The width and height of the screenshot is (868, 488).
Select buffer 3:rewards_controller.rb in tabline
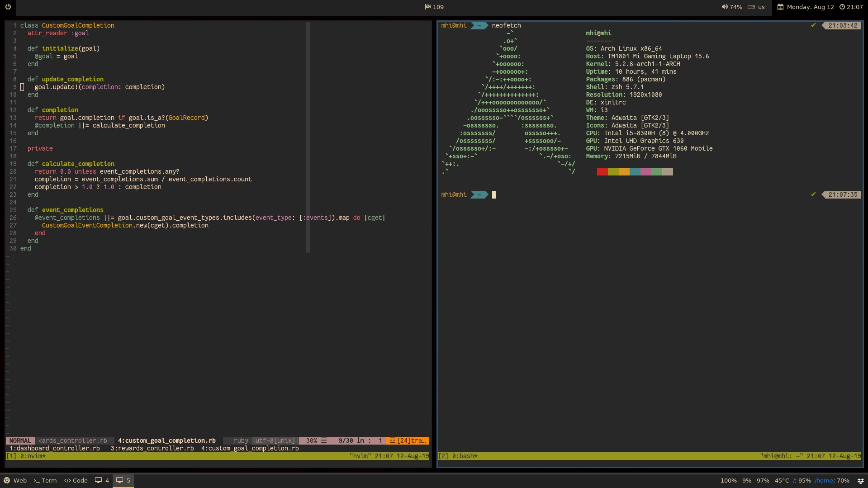tap(152, 448)
